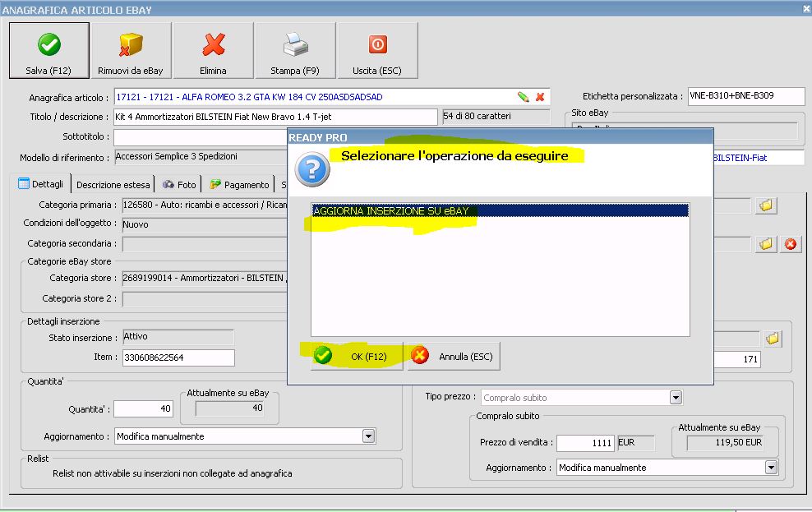Expand Tipo prezzo dropdown arrow
812x512 pixels.
click(676, 398)
